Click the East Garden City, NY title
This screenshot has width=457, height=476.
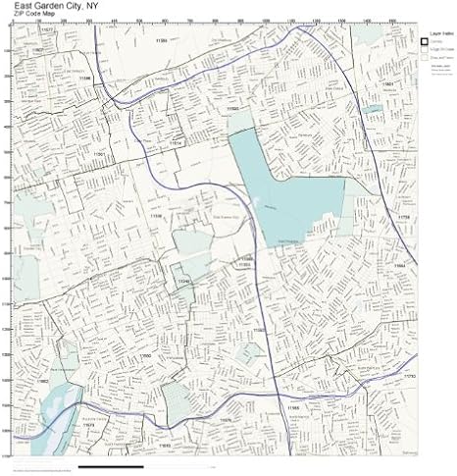[55, 6]
